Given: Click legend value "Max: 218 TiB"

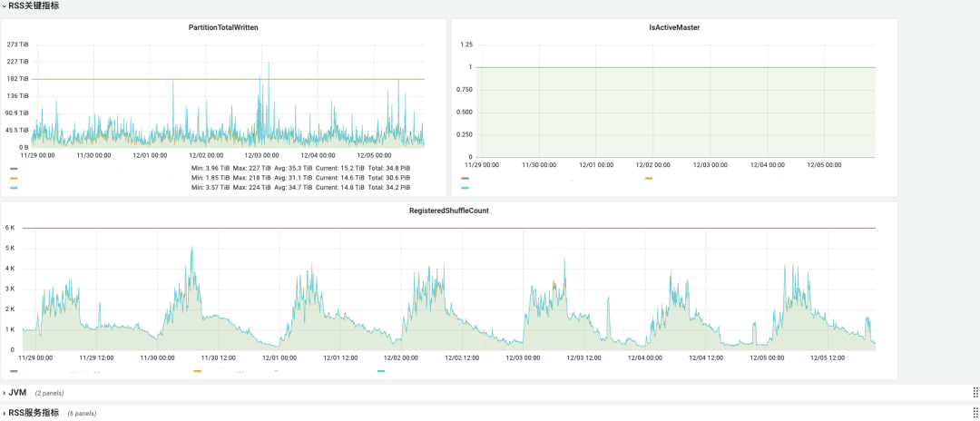Looking at the screenshot, I should pyautogui.click(x=252, y=178).
